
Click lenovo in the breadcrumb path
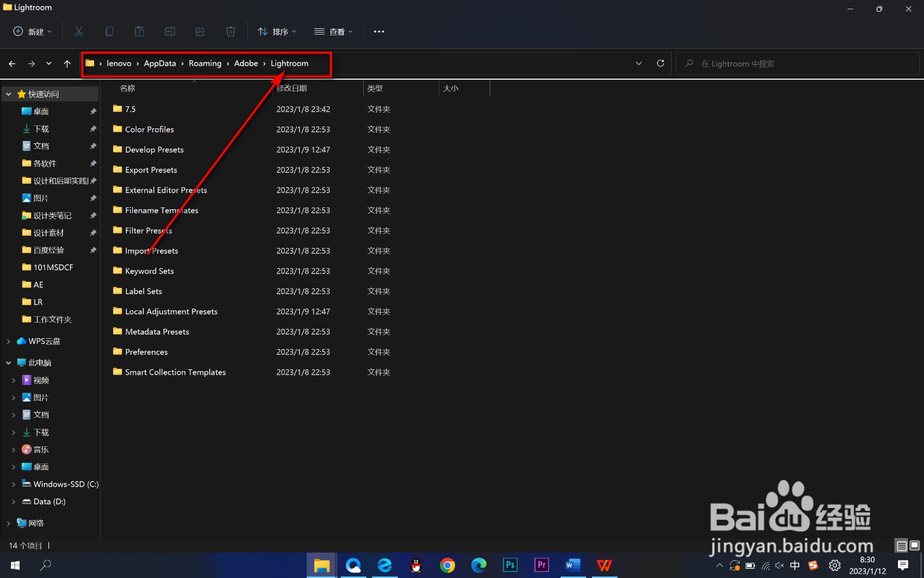pos(119,64)
